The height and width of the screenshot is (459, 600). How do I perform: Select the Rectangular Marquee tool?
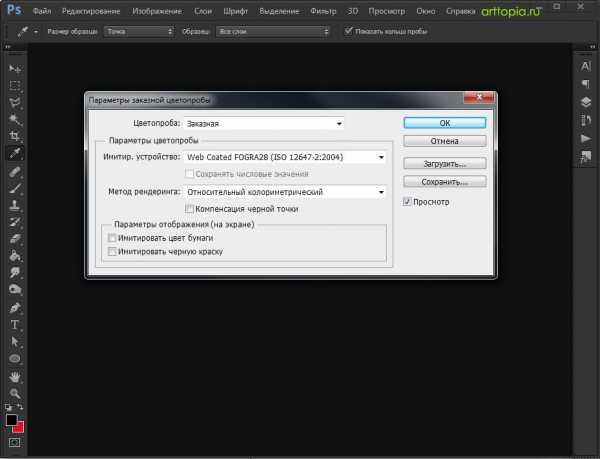(15, 85)
